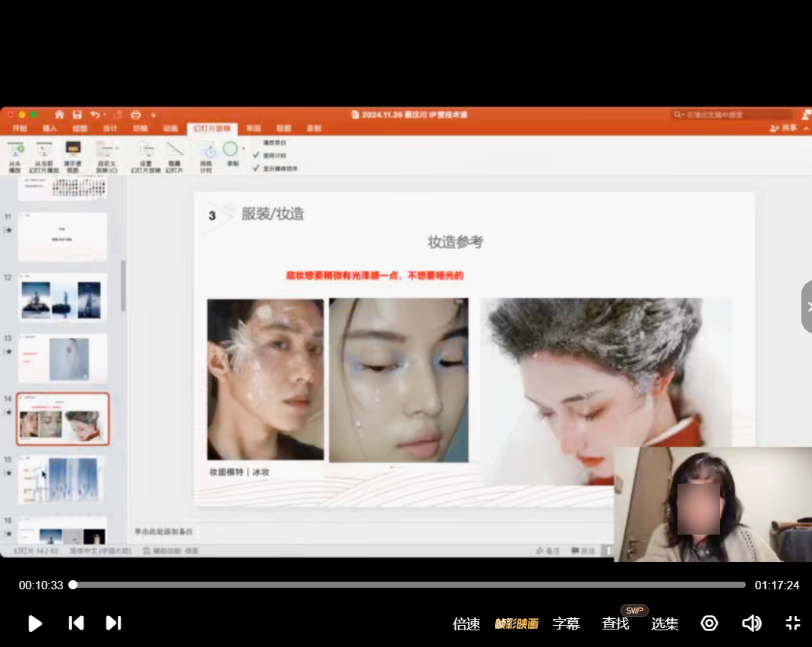Switch to the 开始 ribbon tab
The height and width of the screenshot is (647, 812).
20,128
